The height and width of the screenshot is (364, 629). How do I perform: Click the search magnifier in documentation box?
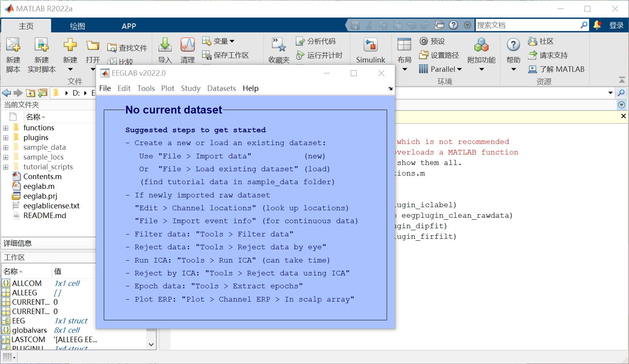tap(584, 25)
